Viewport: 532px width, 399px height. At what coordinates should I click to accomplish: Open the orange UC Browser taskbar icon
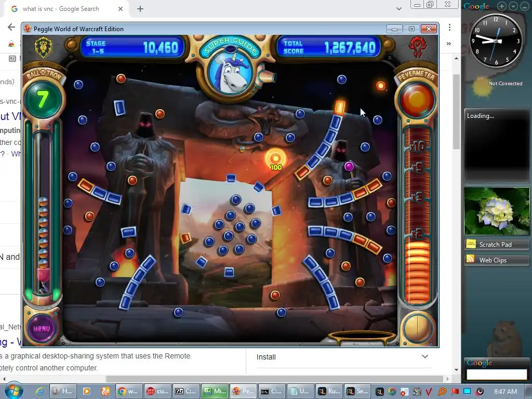105,391
